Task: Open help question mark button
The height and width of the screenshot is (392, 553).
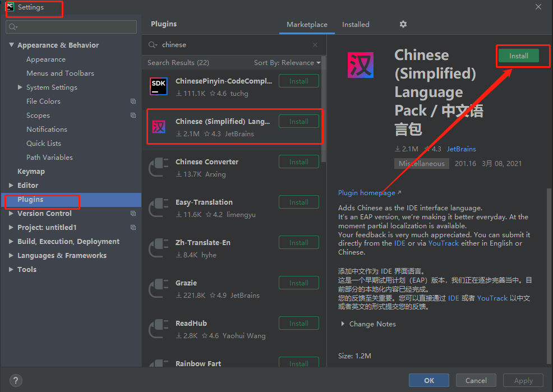Action: (16, 380)
